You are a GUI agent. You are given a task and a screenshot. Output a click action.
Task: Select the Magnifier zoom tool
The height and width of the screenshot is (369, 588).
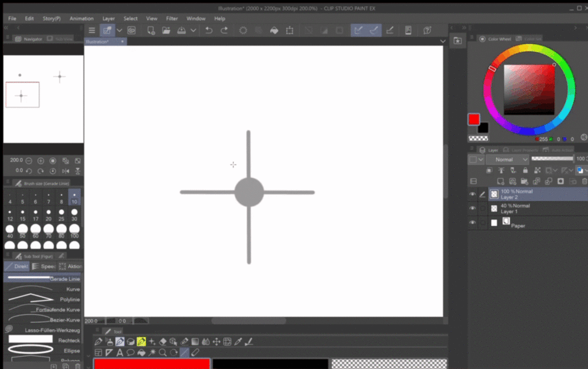tap(163, 352)
